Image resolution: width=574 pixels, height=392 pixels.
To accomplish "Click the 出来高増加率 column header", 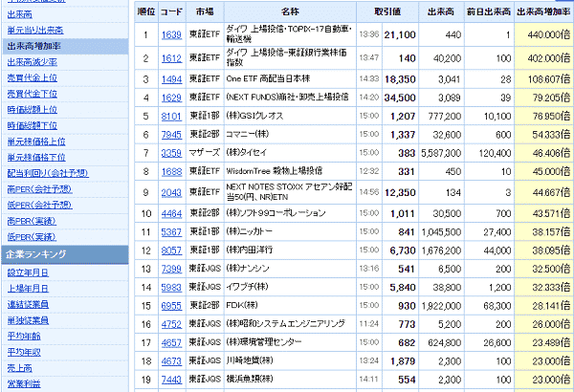I will [x=543, y=11].
